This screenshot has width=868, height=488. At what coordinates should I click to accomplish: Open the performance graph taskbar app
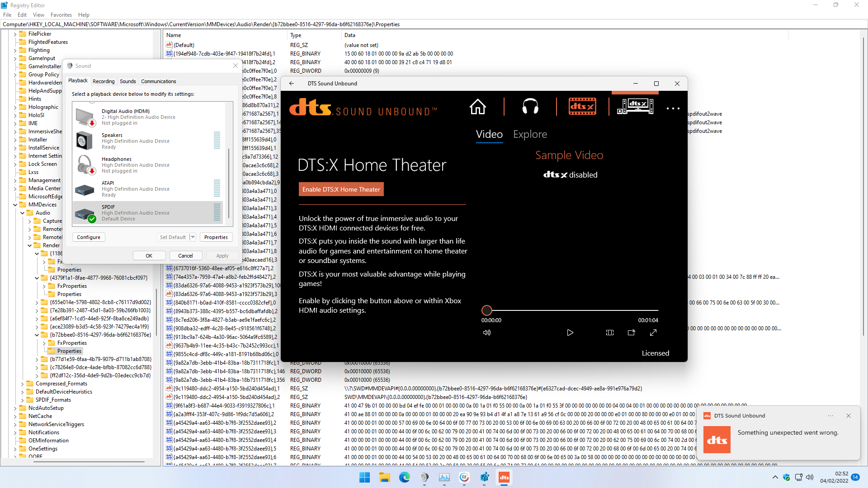(444, 477)
